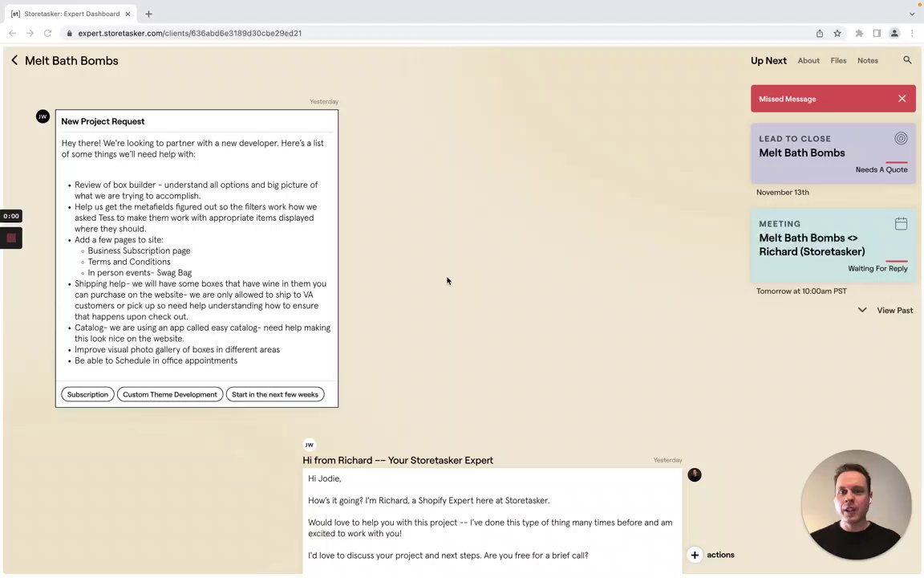The height and width of the screenshot is (578, 924).
Task: Click the November 13th date label
Action: [x=782, y=193]
